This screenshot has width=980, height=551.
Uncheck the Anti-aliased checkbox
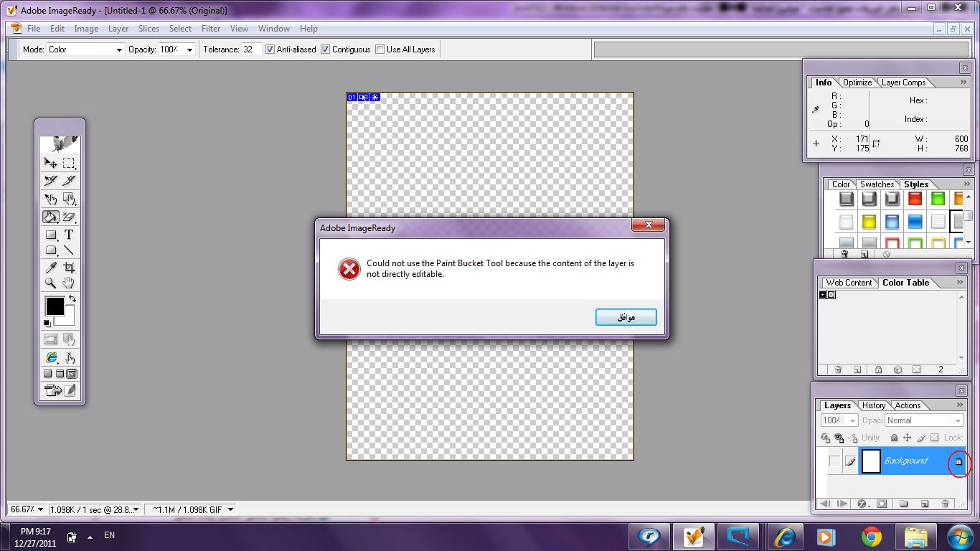pos(270,50)
